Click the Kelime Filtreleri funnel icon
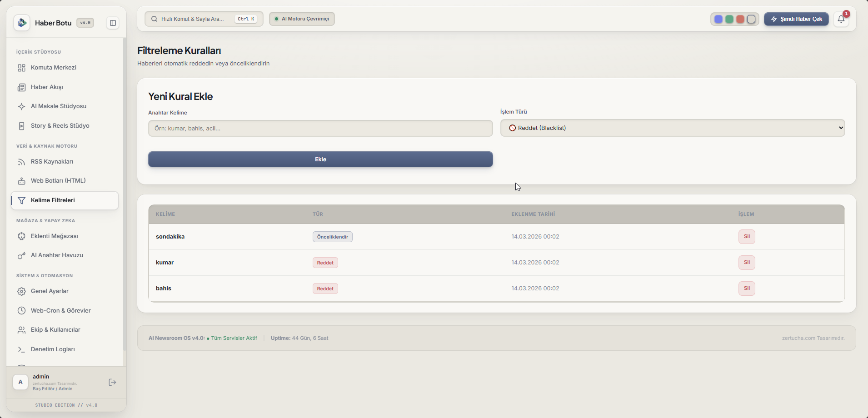Screen dimensions: 868x418 tap(21, 200)
